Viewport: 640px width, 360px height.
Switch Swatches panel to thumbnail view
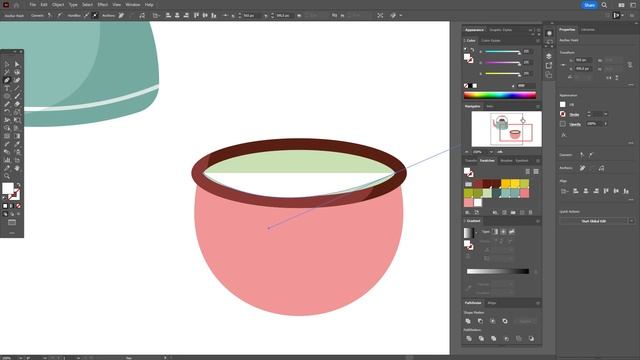tap(536, 171)
